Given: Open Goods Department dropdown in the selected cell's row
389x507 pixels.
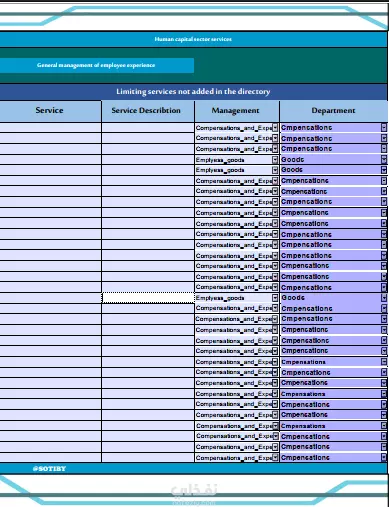Looking at the screenshot, I should click(x=384, y=298).
